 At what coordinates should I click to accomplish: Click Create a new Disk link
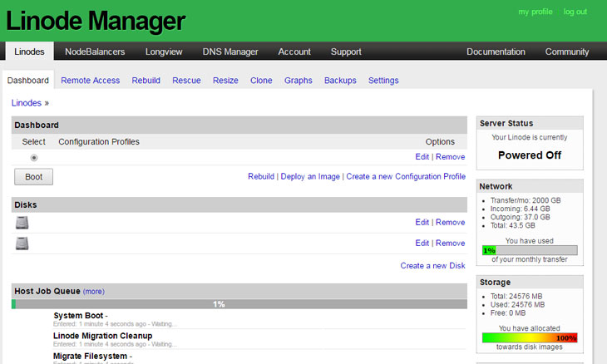[432, 266]
